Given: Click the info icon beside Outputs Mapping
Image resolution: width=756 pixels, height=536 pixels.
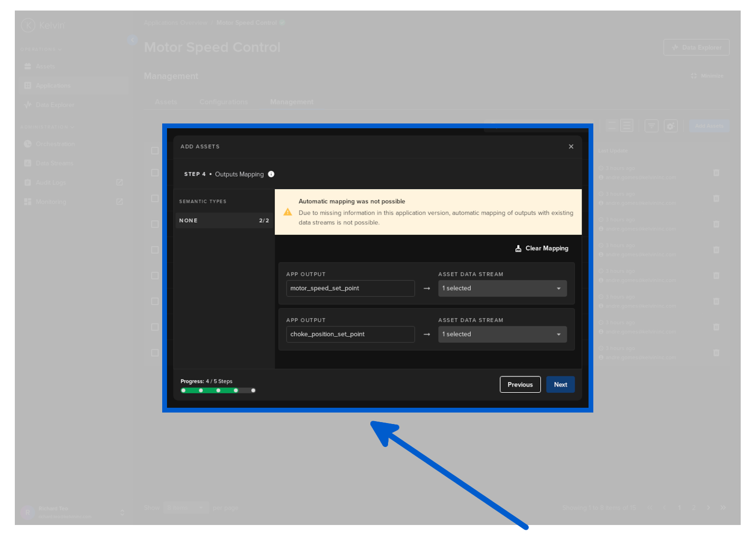Looking at the screenshot, I should 271,174.
